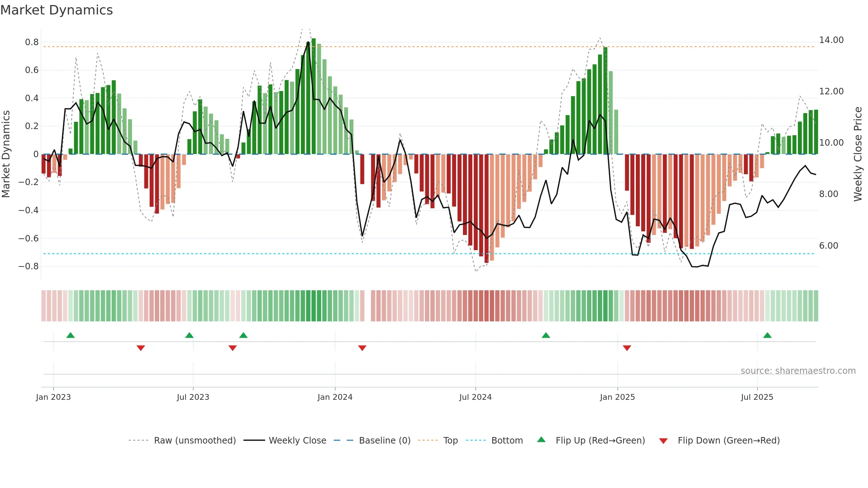Click the last green heat-strip cell at the right end
Viewport: 868px width, 488px height.
(x=816, y=306)
